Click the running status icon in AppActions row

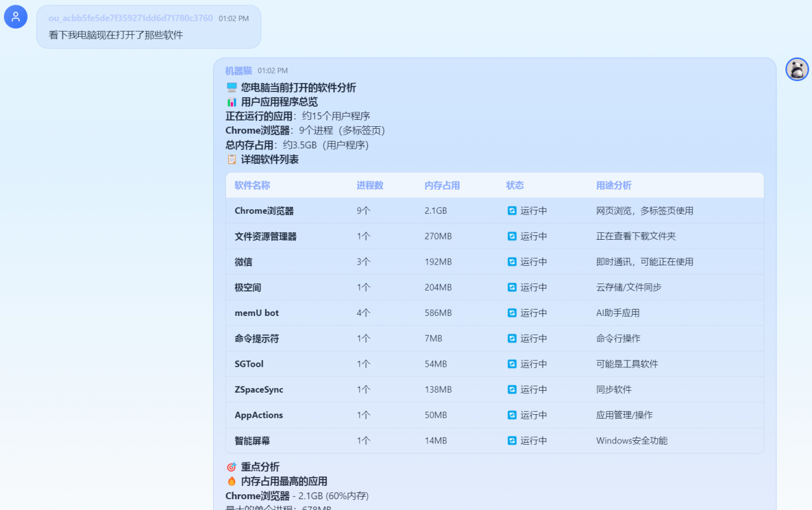tap(512, 415)
